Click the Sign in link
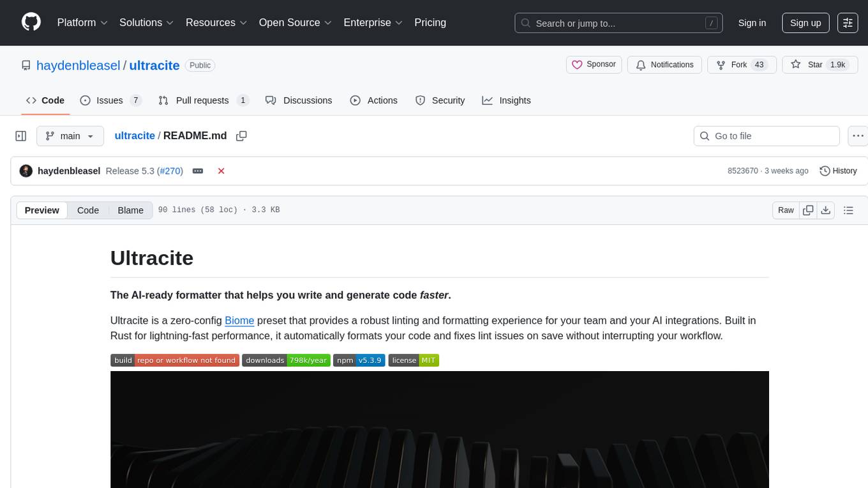The width and height of the screenshot is (868, 488). coord(752,22)
